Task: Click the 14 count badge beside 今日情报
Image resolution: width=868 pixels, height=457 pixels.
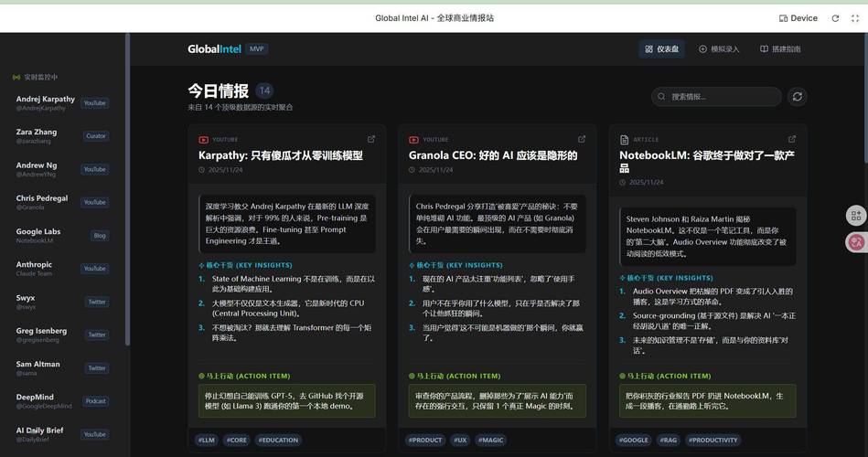Action: (264, 90)
